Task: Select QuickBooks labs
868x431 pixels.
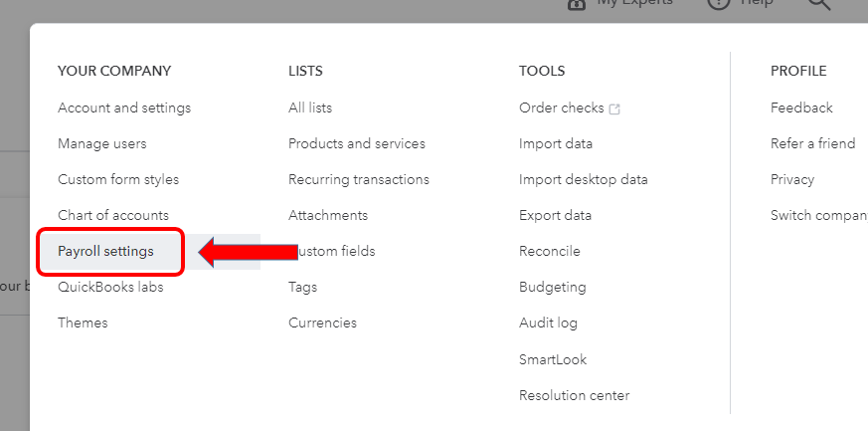Action: pyautogui.click(x=110, y=287)
